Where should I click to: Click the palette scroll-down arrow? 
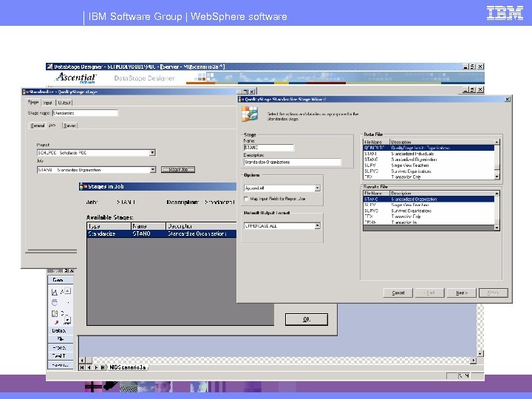(67, 320)
